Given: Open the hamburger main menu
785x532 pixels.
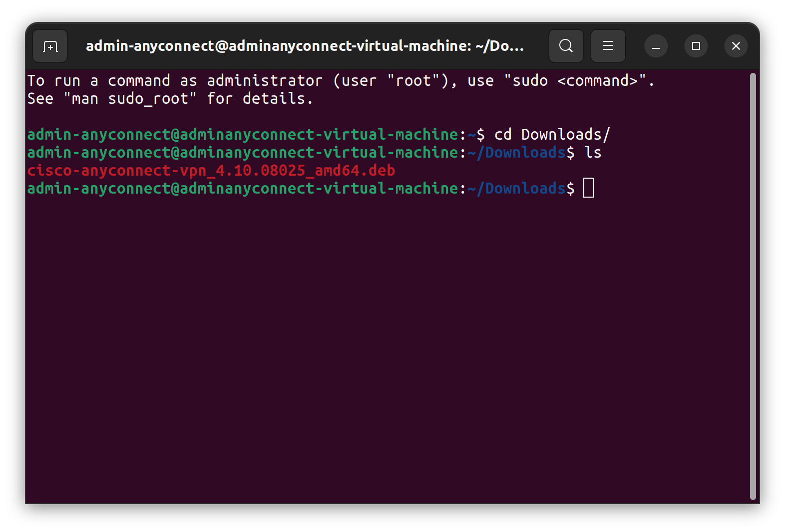Looking at the screenshot, I should (608, 46).
